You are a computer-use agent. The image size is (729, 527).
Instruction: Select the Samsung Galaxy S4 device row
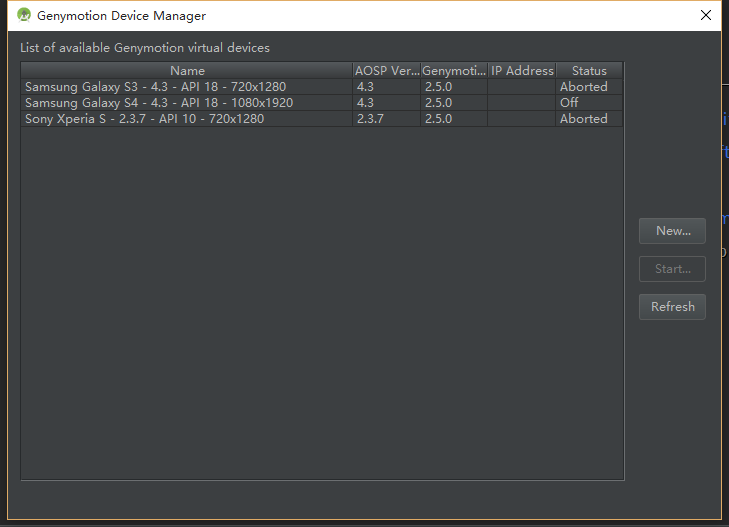(x=322, y=103)
